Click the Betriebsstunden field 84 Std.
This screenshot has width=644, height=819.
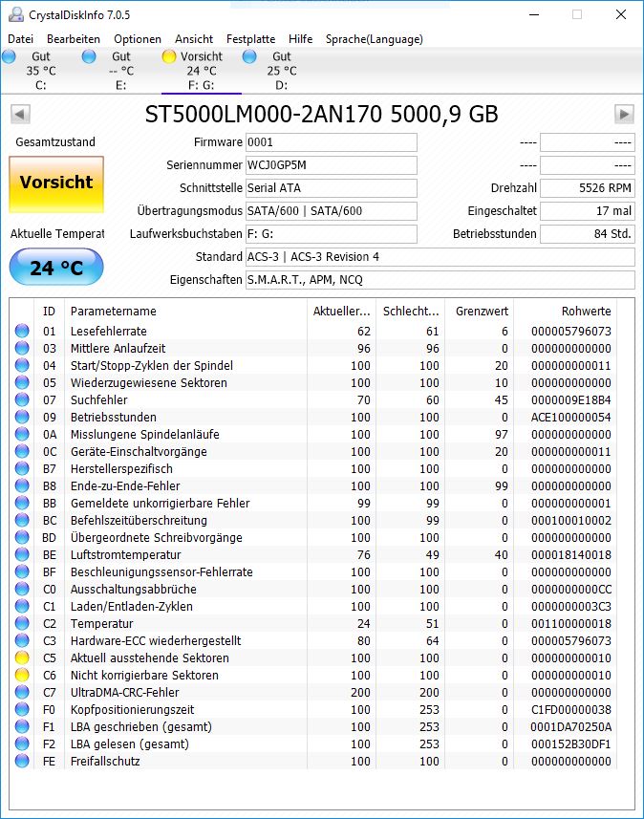tap(587, 234)
